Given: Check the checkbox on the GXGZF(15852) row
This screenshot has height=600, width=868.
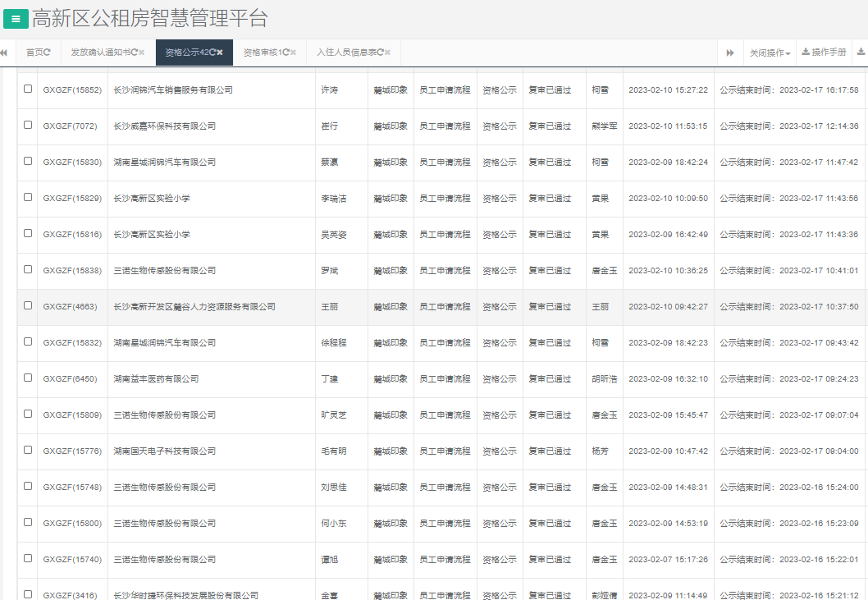Looking at the screenshot, I should [27, 90].
